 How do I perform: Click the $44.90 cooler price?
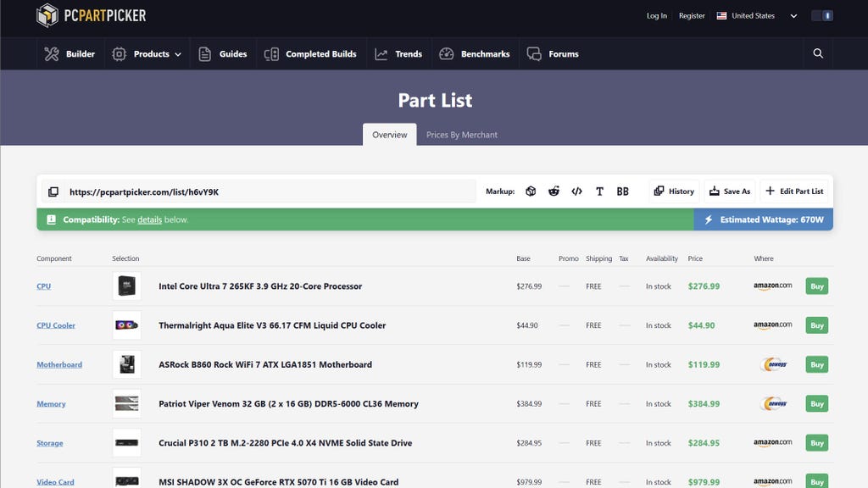[x=701, y=325]
